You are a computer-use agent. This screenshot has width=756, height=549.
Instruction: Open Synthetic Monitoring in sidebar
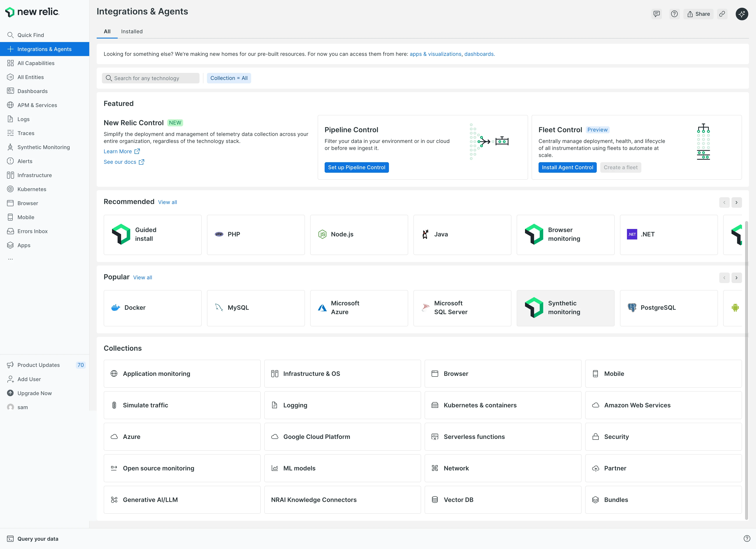(45, 147)
